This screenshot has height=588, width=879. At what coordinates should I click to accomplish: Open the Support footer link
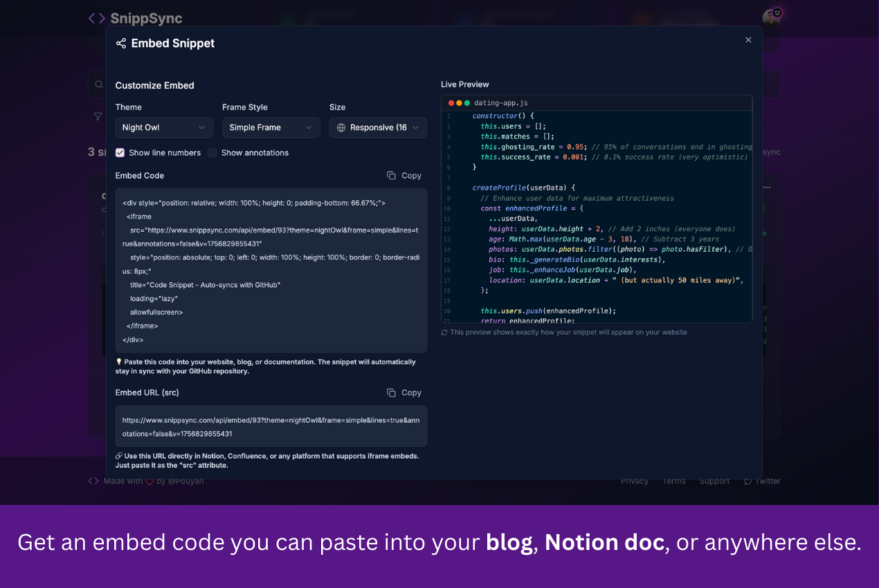(x=714, y=481)
